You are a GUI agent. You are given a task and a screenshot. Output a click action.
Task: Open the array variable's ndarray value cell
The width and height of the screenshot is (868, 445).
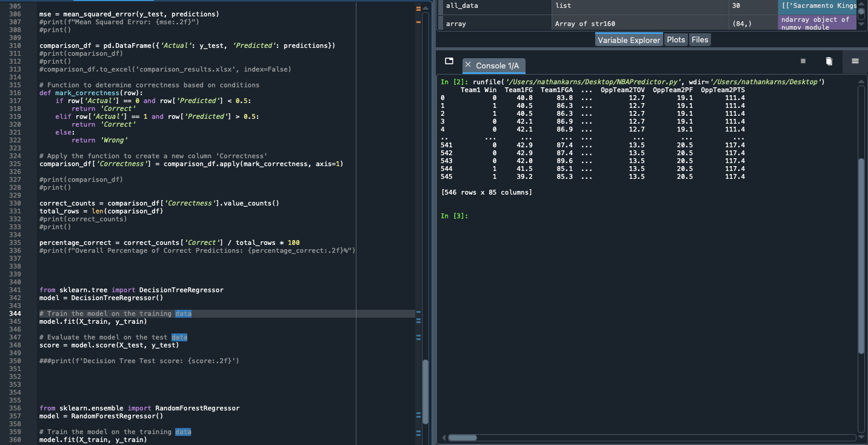click(x=817, y=24)
